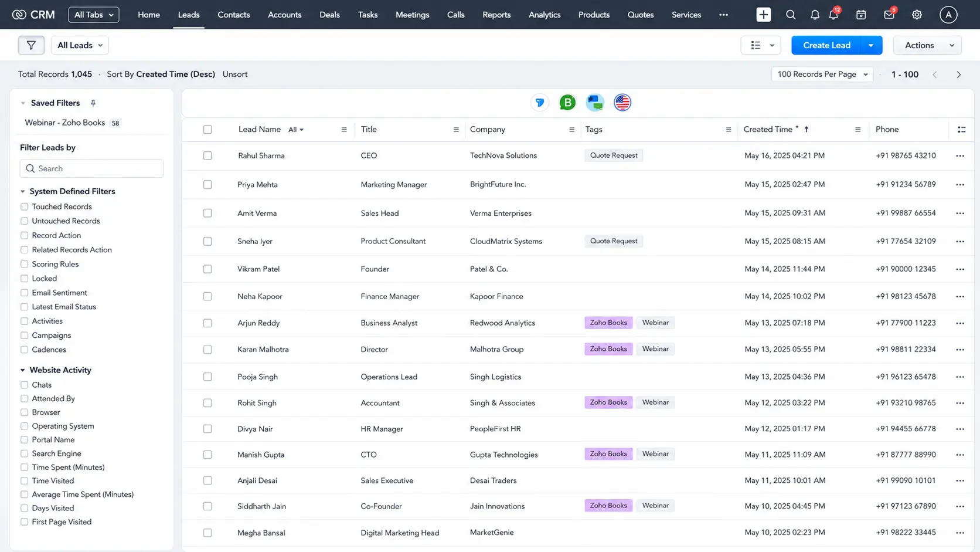This screenshot has height=552, width=980.
Task: Open the list view type dropdown
Action: click(761, 45)
